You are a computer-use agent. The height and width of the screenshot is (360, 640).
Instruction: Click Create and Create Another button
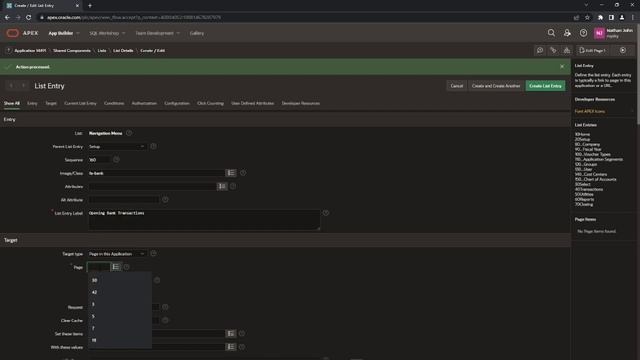pyautogui.click(x=496, y=86)
